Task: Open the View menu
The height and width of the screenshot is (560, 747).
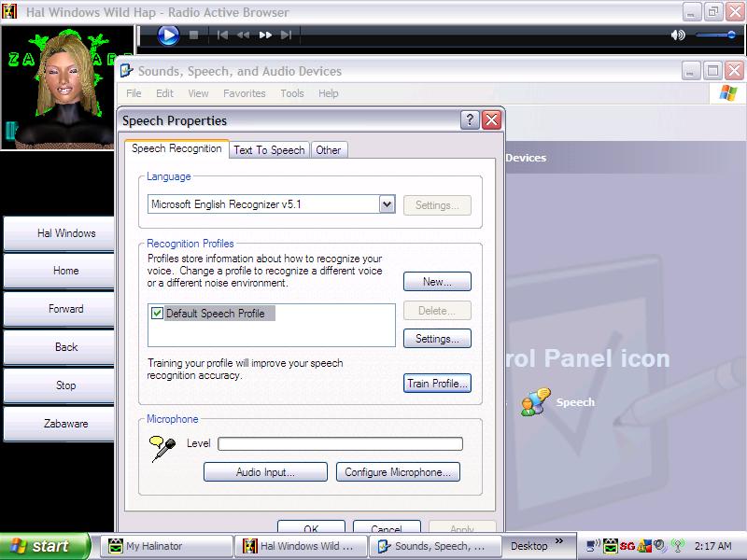Action: [198, 93]
